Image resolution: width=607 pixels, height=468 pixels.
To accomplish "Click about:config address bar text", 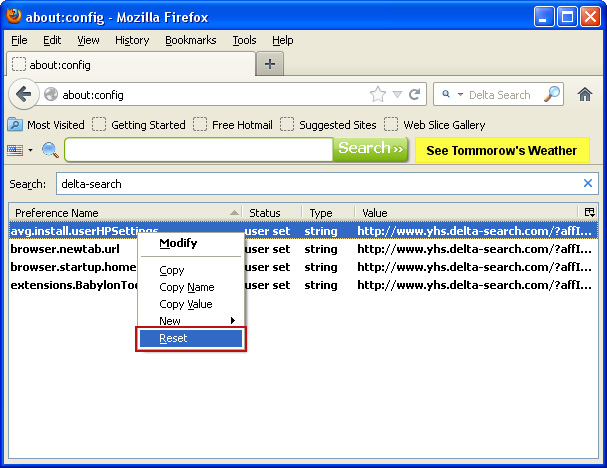I will [x=93, y=95].
